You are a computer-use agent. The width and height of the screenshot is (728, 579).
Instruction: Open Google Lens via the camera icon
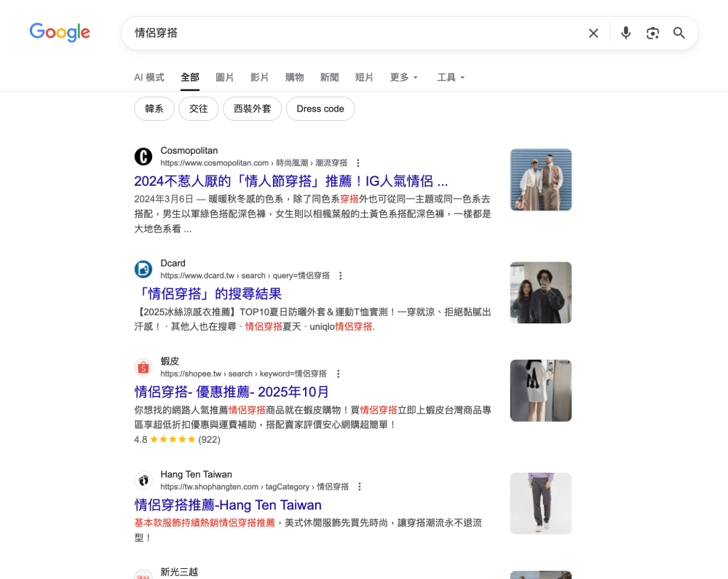click(652, 33)
